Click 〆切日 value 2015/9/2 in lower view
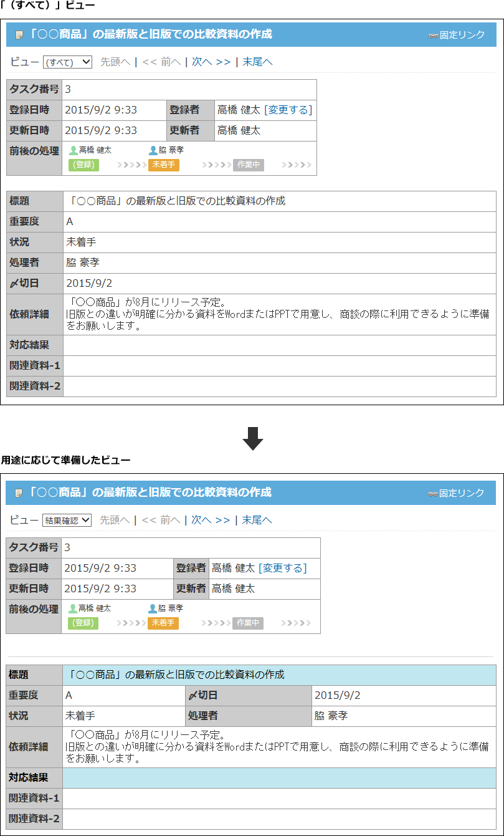The width and height of the screenshot is (504, 836). tap(338, 696)
